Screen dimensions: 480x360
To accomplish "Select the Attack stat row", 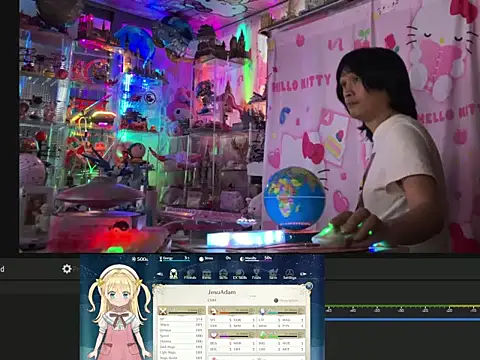I will pyautogui.click(x=181, y=325).
